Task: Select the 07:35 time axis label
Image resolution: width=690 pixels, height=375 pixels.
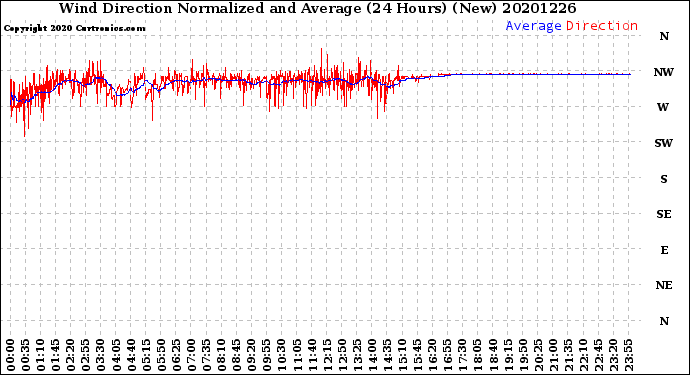Action: [x=206, y=355]
